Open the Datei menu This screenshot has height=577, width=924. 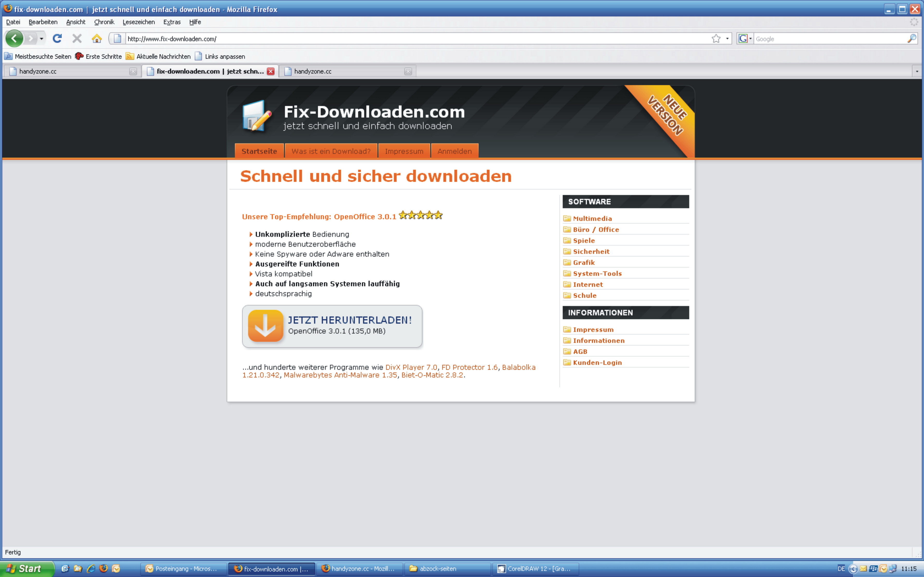[x=13, y=22]
